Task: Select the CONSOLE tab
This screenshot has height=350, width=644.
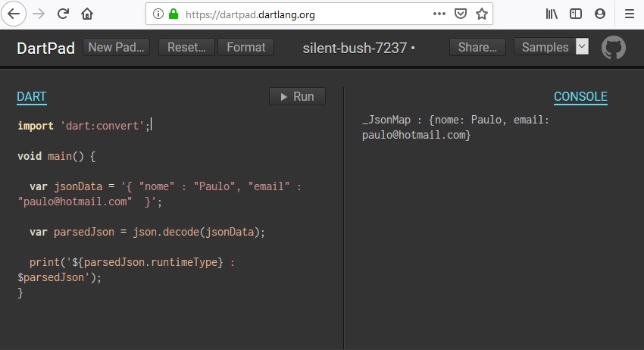Action: [580, 97]
